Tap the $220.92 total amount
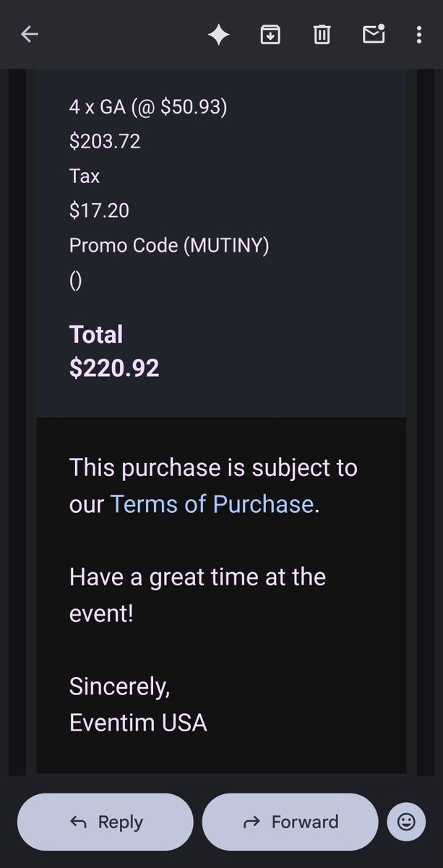 (114, 368)
